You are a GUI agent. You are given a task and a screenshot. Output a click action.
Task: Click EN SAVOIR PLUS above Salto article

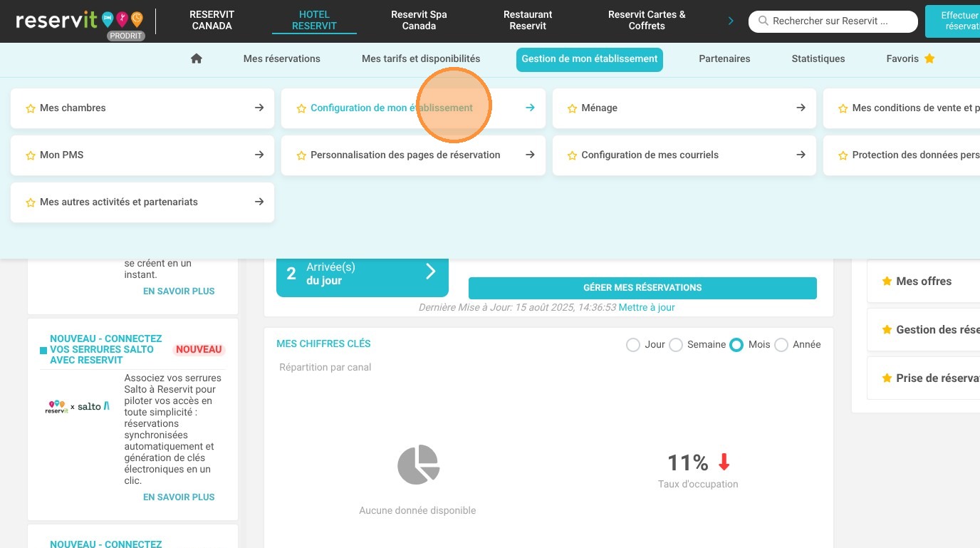point(179,291)
